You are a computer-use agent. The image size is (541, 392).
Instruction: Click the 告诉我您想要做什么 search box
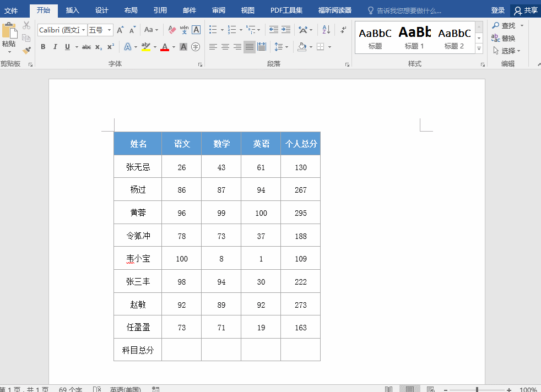point(408,10)
